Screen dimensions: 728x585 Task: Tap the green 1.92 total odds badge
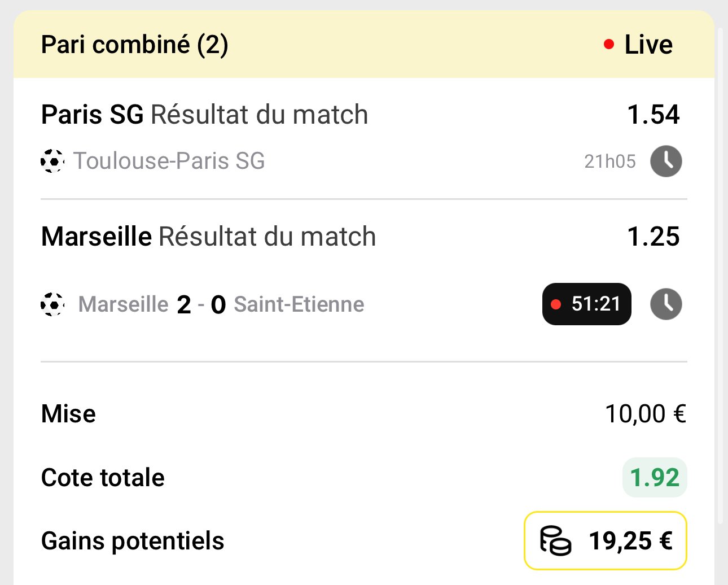click(x=655, y=478)
